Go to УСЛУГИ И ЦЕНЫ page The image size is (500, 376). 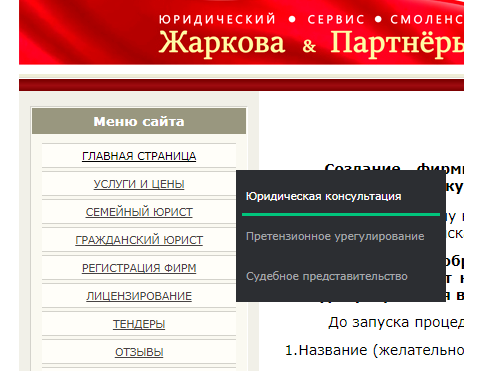[x=139, y=184]
